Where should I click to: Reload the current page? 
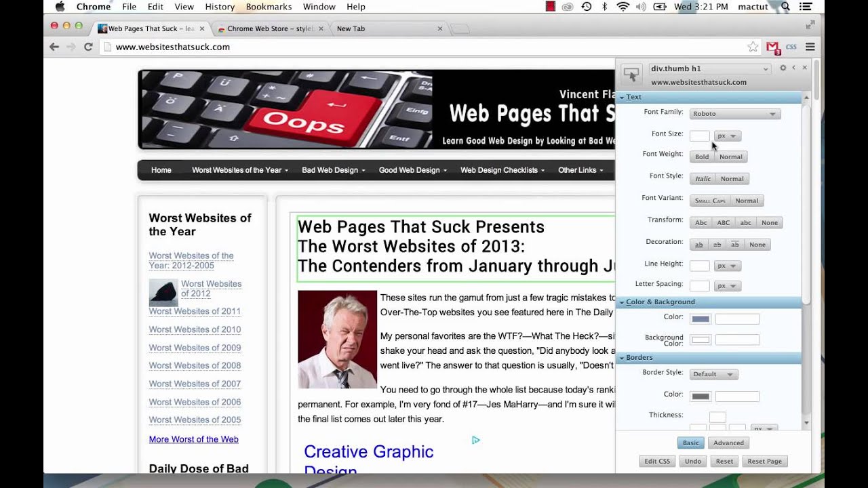point(88,47)
